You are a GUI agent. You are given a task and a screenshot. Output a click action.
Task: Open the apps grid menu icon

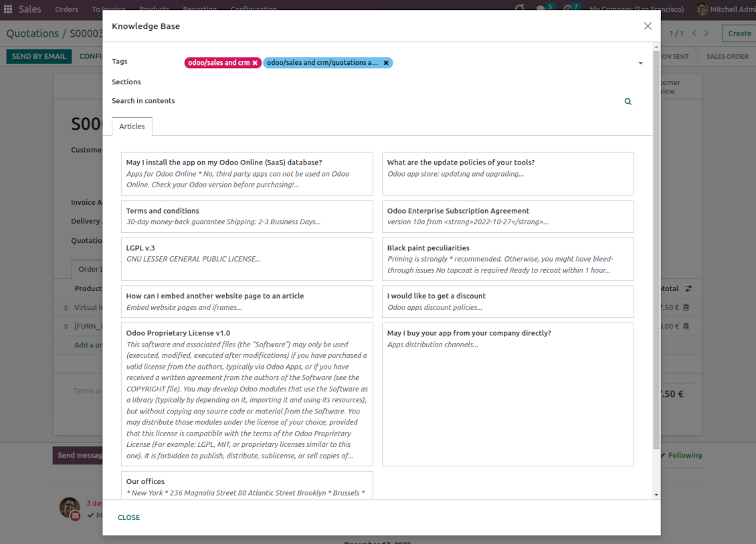pyautogui.click(x=8, y=9)
